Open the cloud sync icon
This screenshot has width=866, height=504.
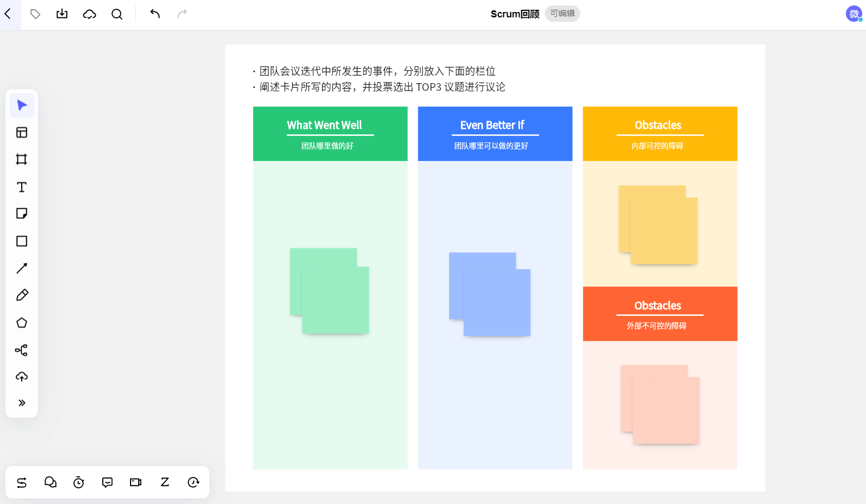coord(89,14)
